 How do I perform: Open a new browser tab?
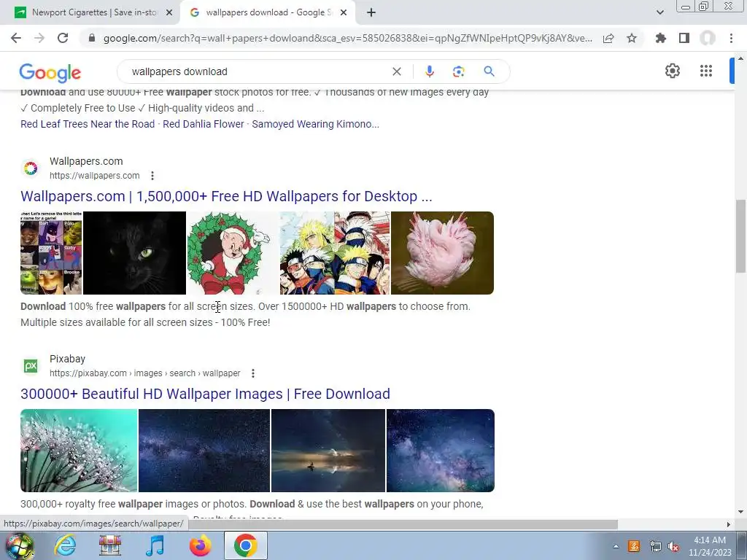371,13
